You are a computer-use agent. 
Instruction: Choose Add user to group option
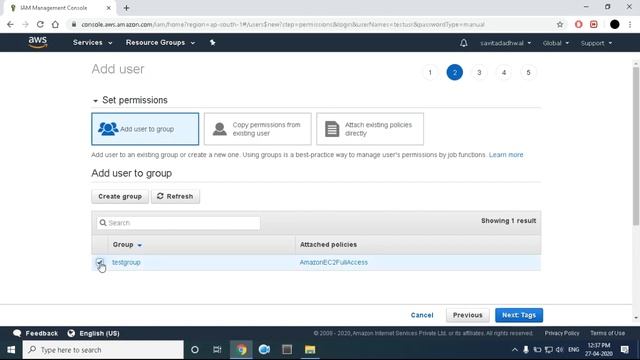[x=145, y=129]
